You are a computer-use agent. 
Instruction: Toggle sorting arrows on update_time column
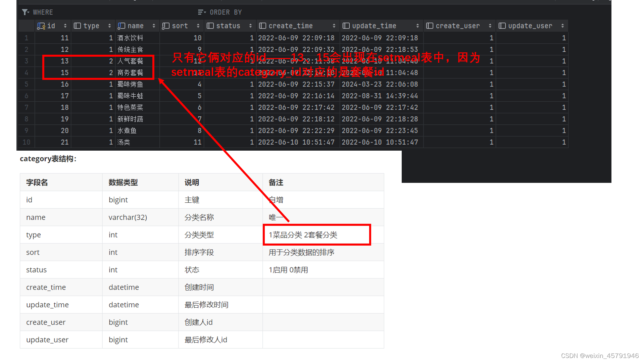[x=417, y=26]
